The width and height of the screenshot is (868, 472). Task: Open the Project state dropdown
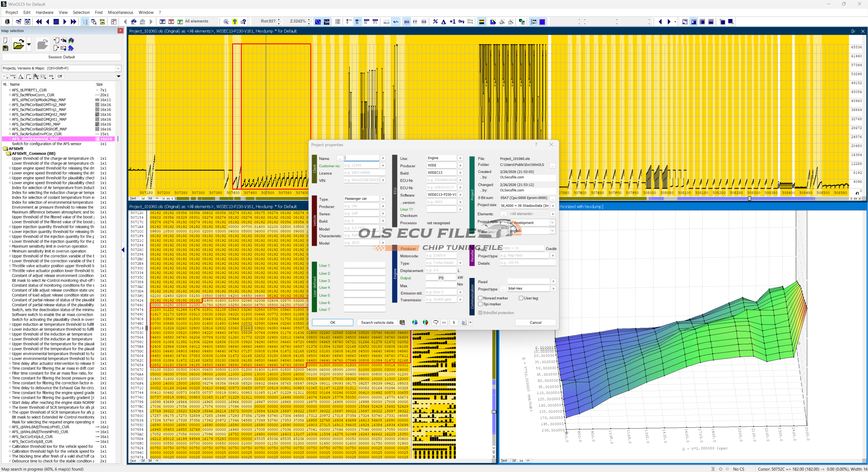tap(552, 223)
